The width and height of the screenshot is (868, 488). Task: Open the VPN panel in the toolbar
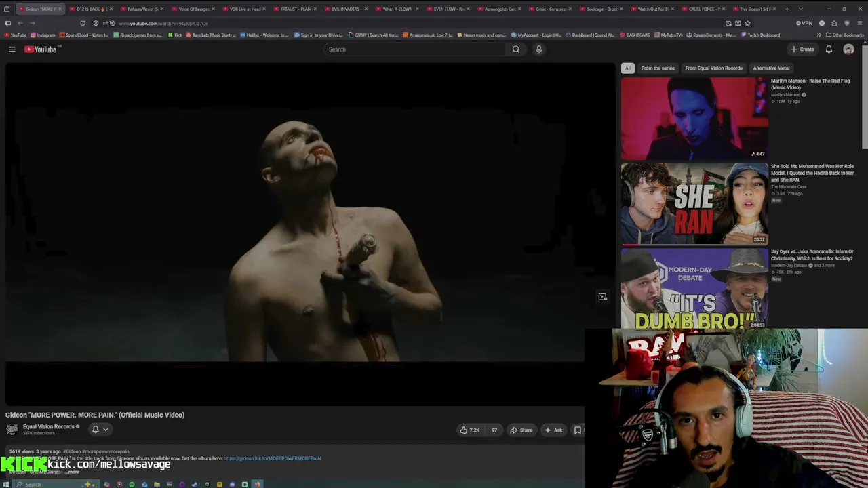pyautogui.click(x=804, y=23)
